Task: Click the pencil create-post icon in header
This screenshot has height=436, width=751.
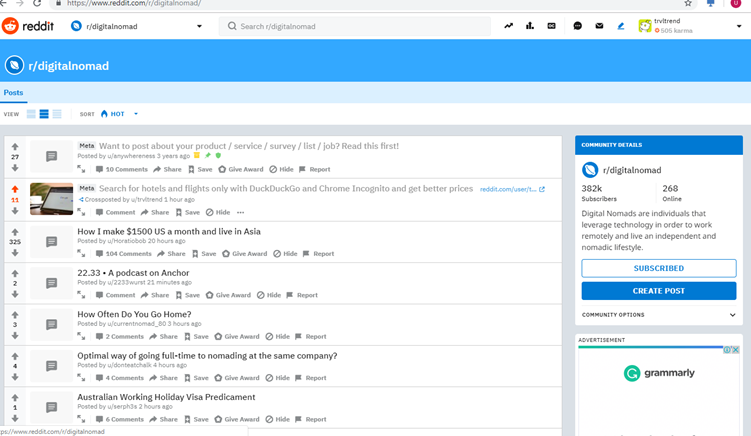Action: click(620, 26)
